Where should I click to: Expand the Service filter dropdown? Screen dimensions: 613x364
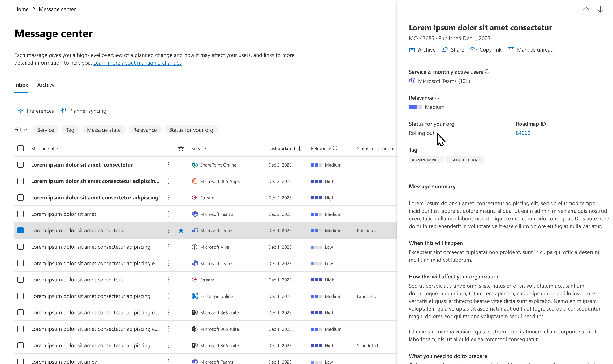(45, 129)
